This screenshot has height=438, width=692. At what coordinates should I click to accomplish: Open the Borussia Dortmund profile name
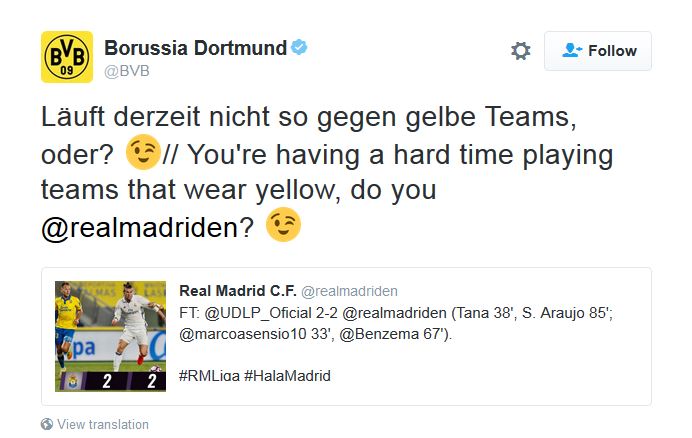(195, 48)
